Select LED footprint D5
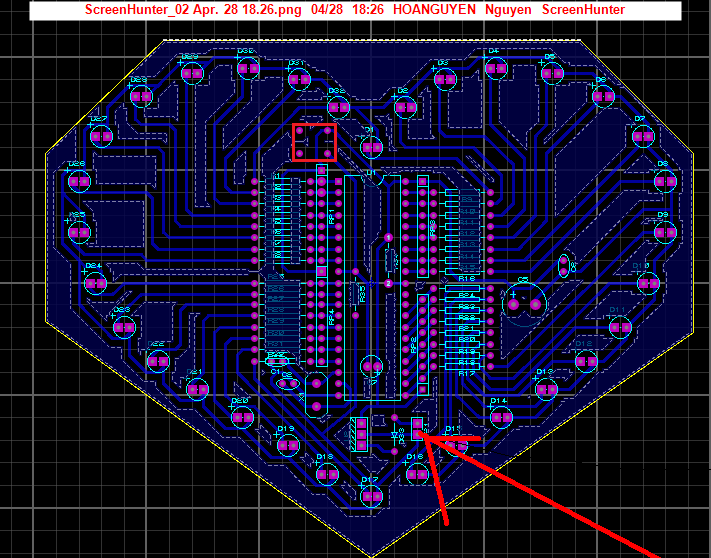The image size is (711, 558). click(x=552, y=73)
